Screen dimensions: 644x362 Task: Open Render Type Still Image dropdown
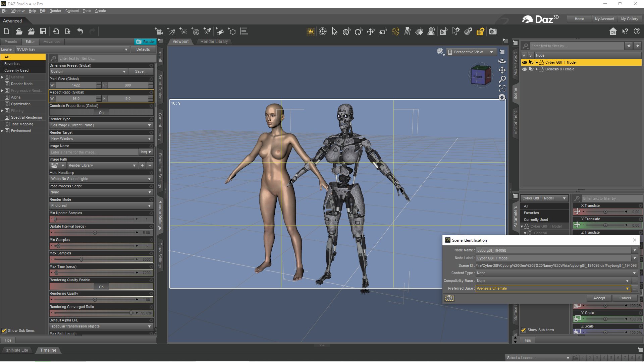coord(101,125)
